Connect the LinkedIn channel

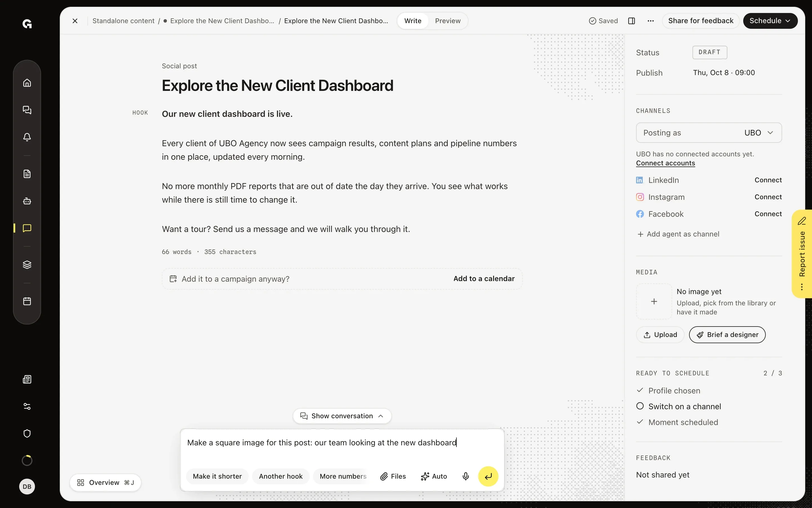(x=768, y=180)
